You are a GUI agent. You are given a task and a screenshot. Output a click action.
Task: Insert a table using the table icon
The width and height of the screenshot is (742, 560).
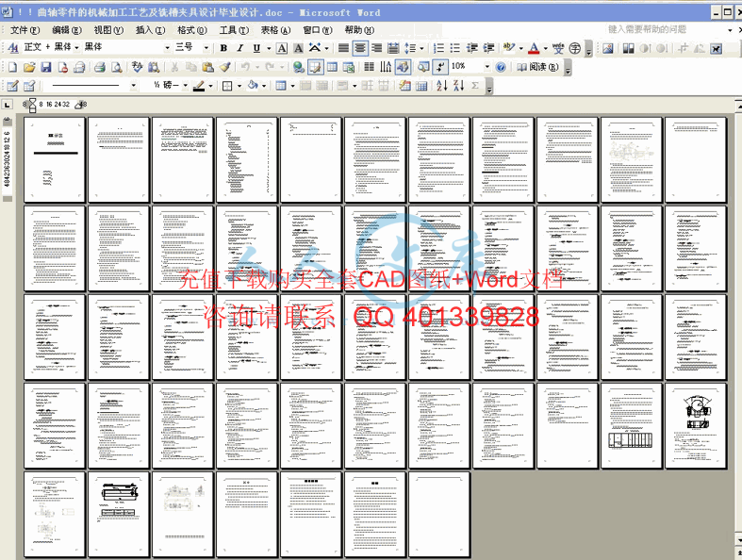[332, 67]
